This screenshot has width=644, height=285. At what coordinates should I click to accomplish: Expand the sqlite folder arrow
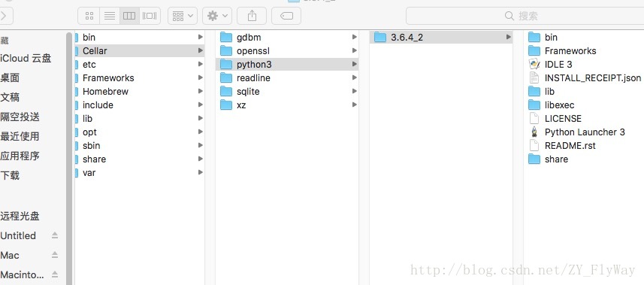[x=354, y=91]
